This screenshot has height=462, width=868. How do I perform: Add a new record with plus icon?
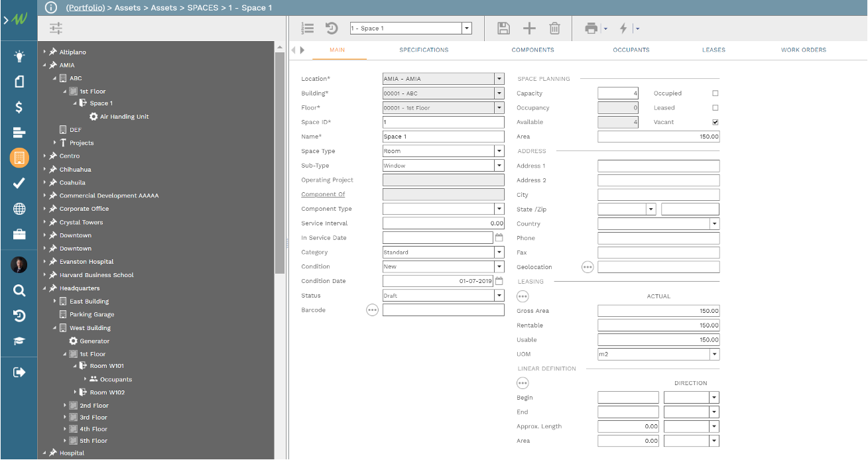(529, 29)
